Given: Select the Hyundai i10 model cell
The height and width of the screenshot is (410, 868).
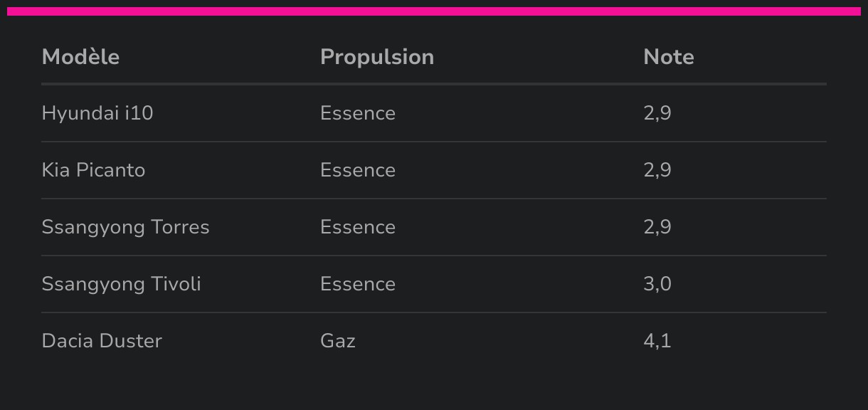Looking at the screenshot, I should [97, 113].
